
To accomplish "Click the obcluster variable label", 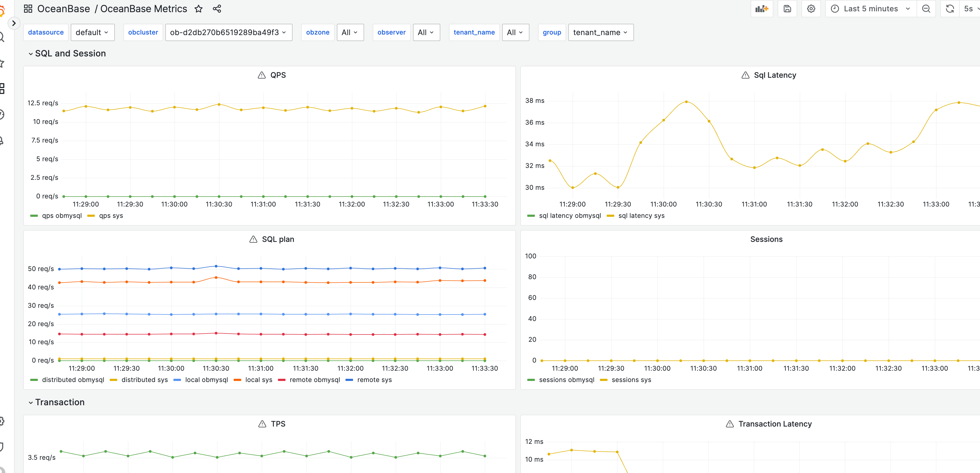I will tap(143, 32).
